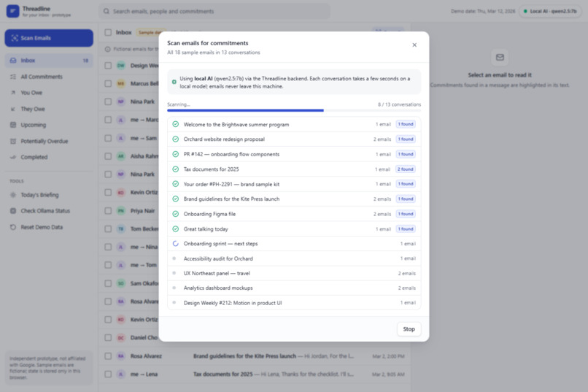Click Check Ollama Status

(x=49, y=211)
